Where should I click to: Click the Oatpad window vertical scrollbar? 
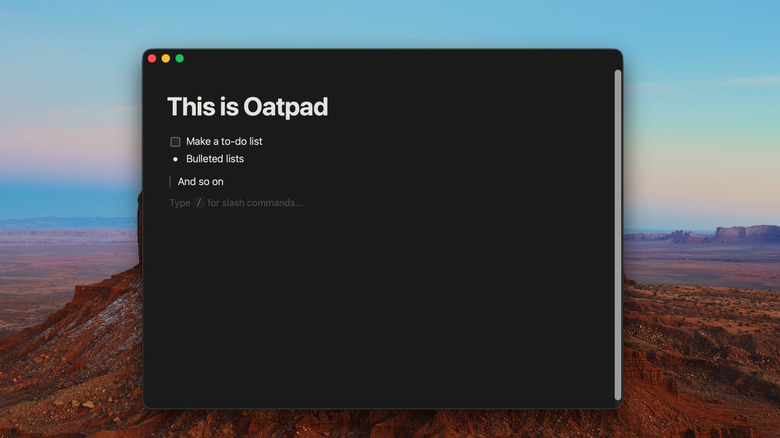click(618, 235)
